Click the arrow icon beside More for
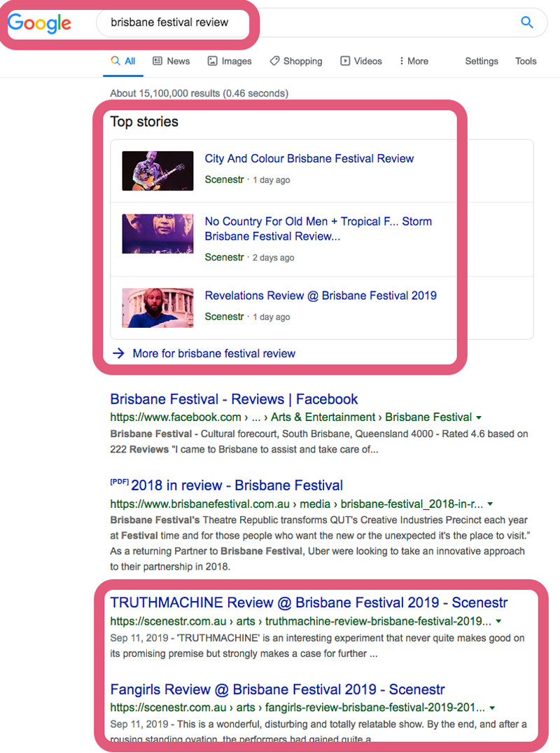 pos(118,354)
